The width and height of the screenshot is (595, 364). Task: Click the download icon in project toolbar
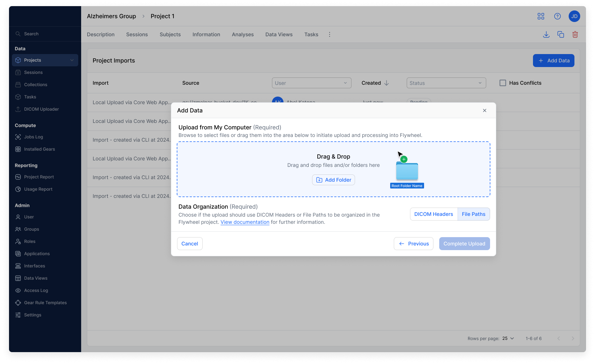(x=546, y=35)
